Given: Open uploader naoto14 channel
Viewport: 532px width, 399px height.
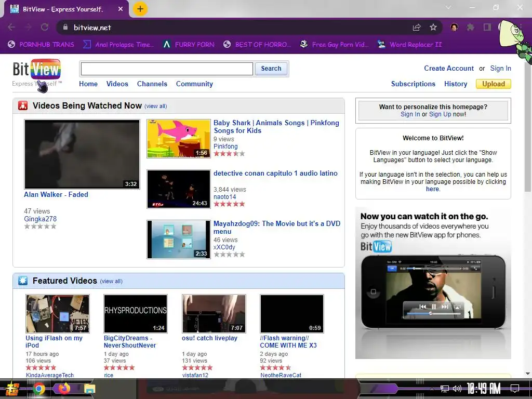Looking at the screenshot, I should tap(224, 197).
